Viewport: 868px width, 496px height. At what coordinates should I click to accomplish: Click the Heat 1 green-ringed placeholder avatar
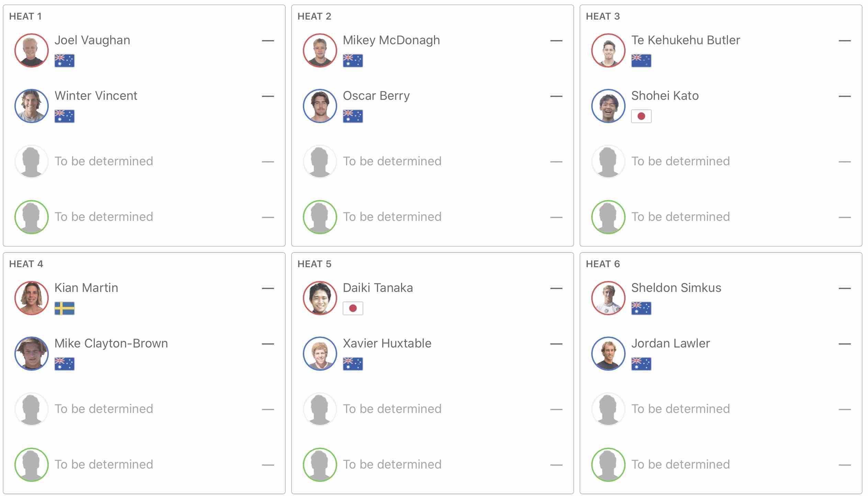pos(32,217)
